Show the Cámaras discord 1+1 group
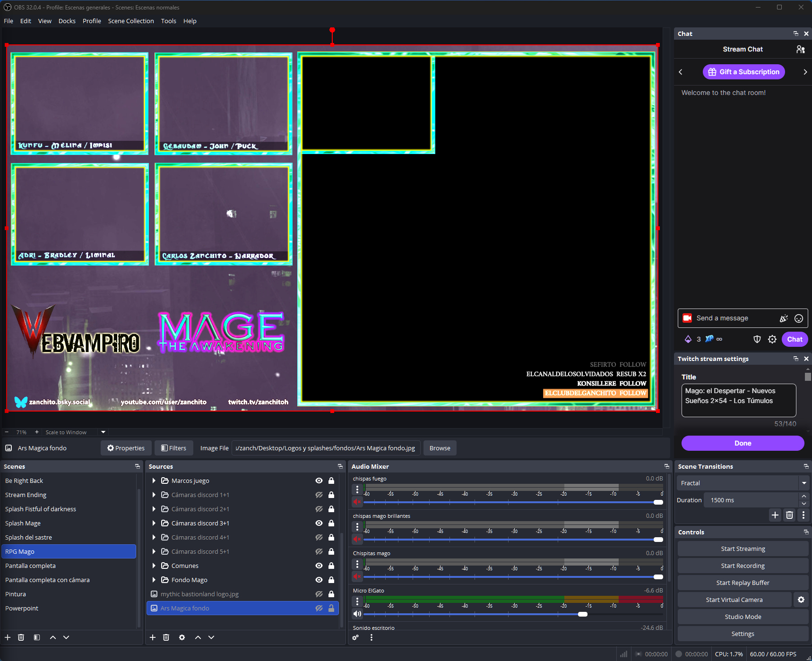812x661 pixels. tap(319, 495)
